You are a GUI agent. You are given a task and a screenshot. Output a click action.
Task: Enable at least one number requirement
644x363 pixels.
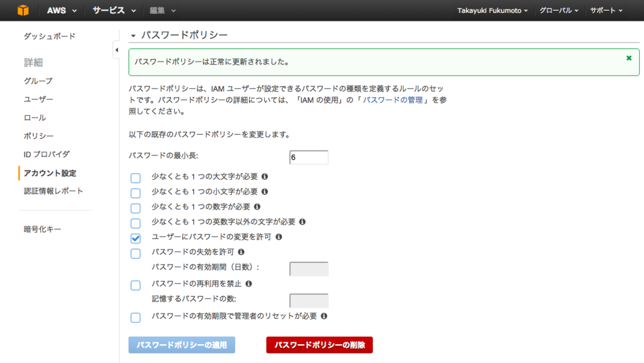point(136,208)
